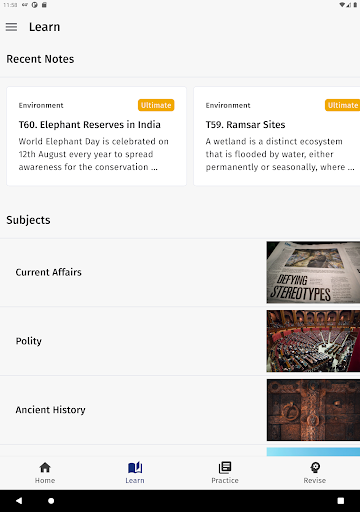Open the Elephant Reserves in India note
Image resolution: width=360 pixels, height=512 pixels.
97,136
